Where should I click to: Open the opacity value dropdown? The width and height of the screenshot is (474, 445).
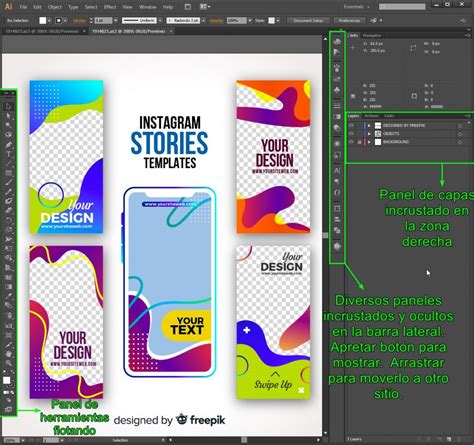point(250,21)
